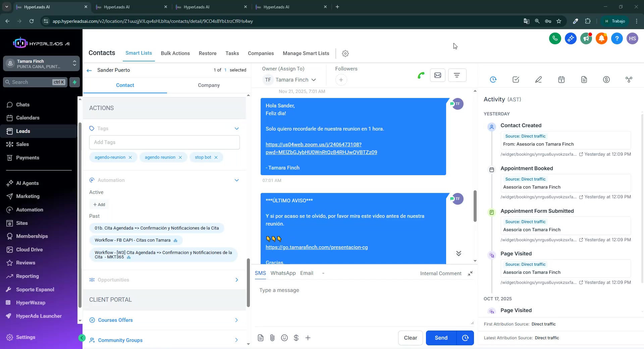Schedule the message with clock button
The height and width of the screenshot is (349, 644).
click(465, 338)
